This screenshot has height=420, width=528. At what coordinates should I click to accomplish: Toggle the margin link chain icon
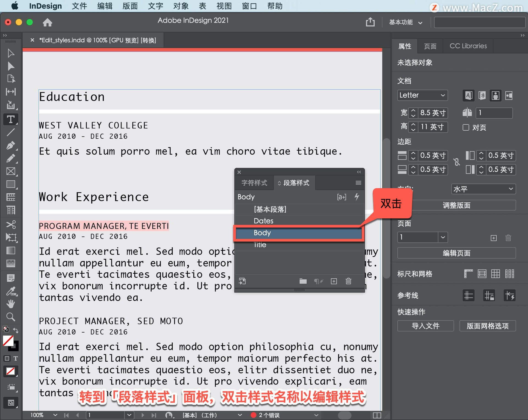tap(457, 162)
